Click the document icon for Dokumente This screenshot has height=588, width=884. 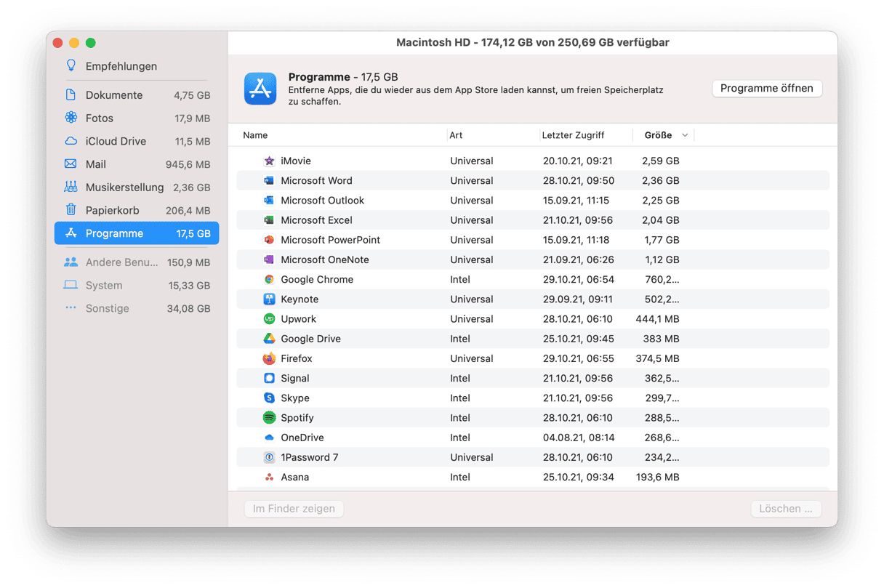point(71,94)
